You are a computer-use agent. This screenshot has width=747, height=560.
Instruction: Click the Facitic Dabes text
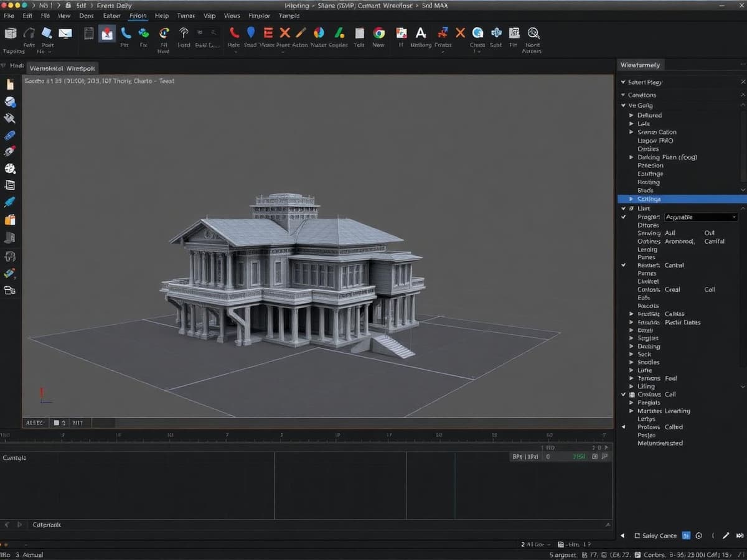coord(682,322)
